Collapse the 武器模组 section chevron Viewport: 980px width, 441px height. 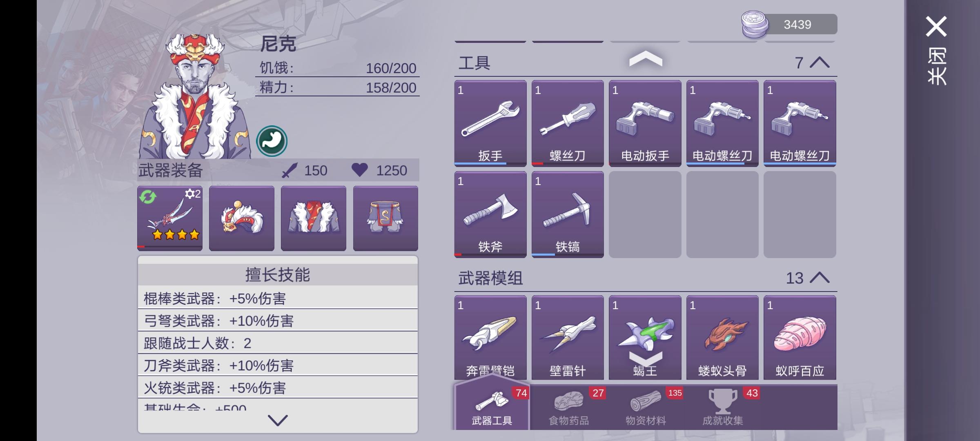click(820, 278)
